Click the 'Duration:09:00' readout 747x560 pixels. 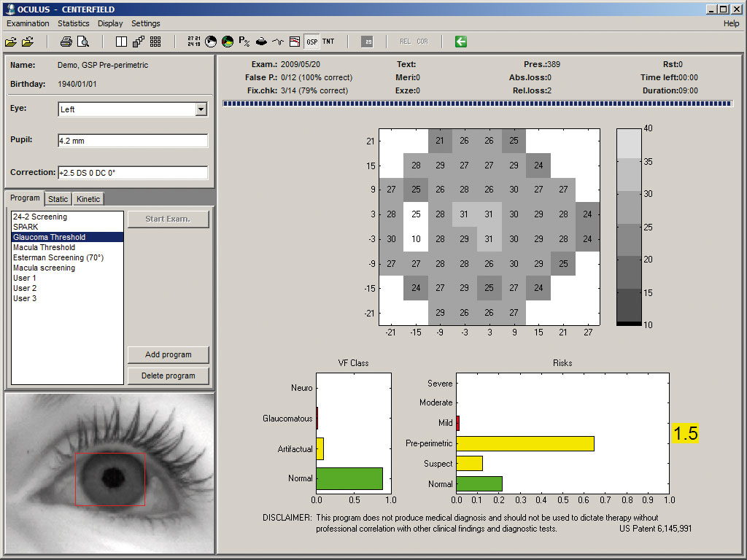tap(670, 90)
